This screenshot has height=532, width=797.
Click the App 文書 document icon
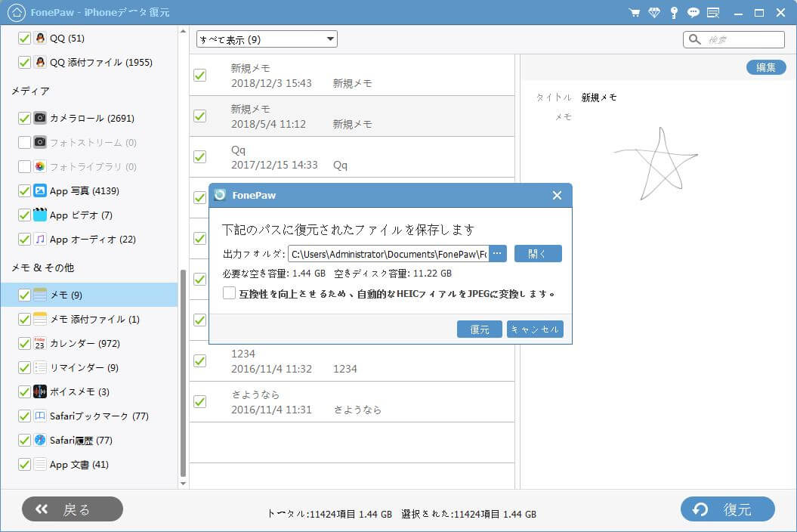[x=40, y=464]
